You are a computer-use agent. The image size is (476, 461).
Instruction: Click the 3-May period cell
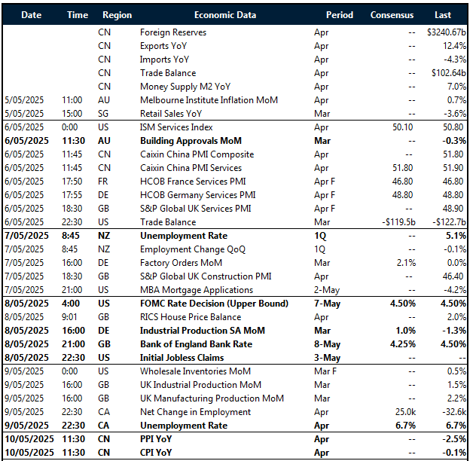[x=327, y=358]
